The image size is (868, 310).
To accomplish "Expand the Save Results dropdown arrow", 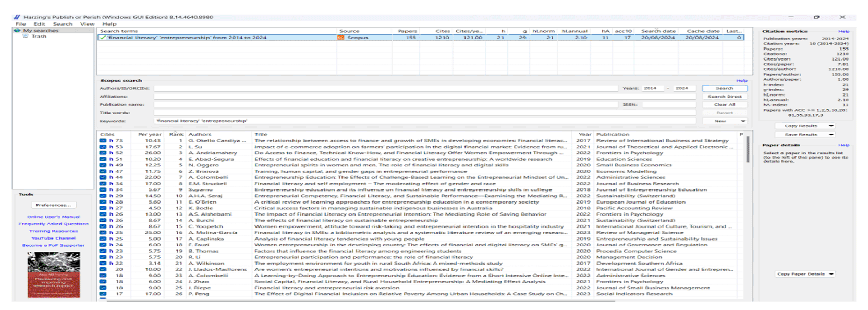I will (831, 135).
